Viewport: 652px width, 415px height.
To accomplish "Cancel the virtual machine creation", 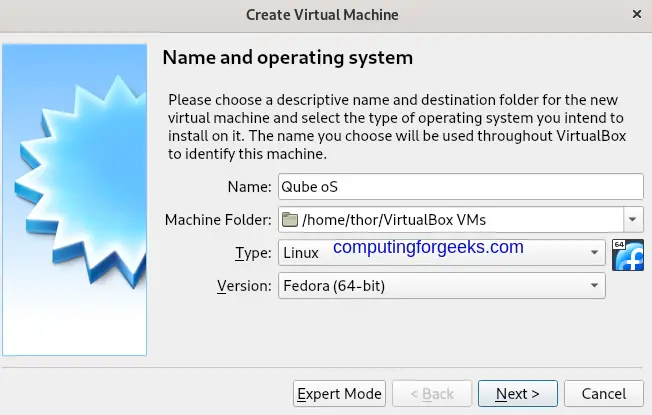I will (604, 393).
